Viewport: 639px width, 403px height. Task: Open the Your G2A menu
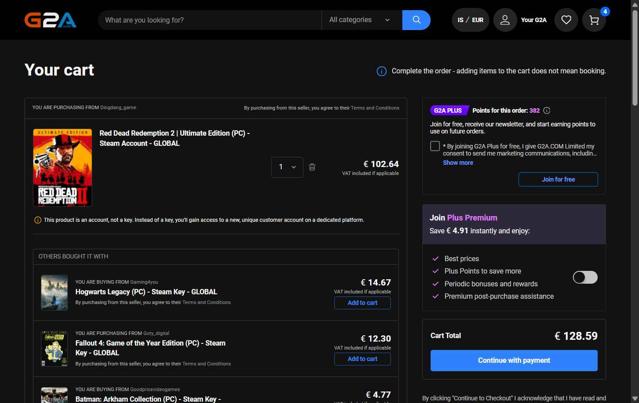(x=533, y=20)
